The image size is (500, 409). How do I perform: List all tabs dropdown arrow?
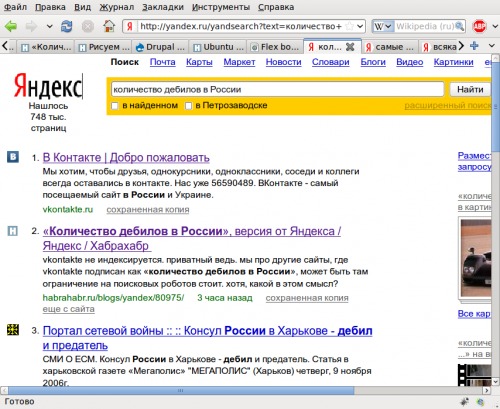tap(492, 46)
